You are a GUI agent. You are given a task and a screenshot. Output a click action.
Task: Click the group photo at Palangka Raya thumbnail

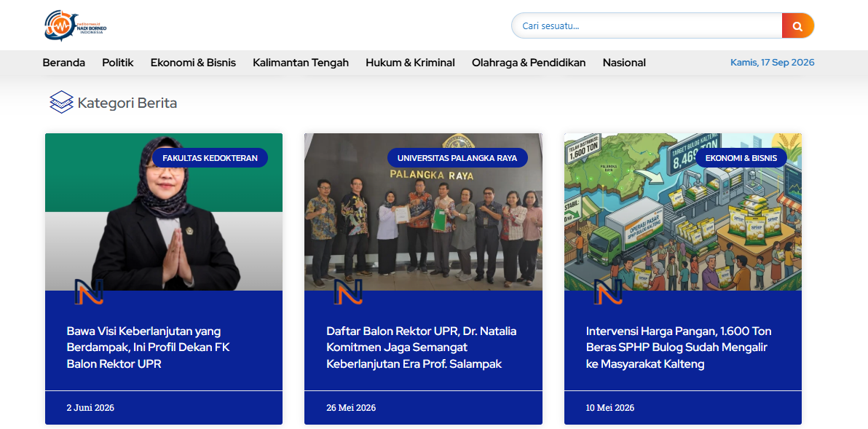point(423,212)
